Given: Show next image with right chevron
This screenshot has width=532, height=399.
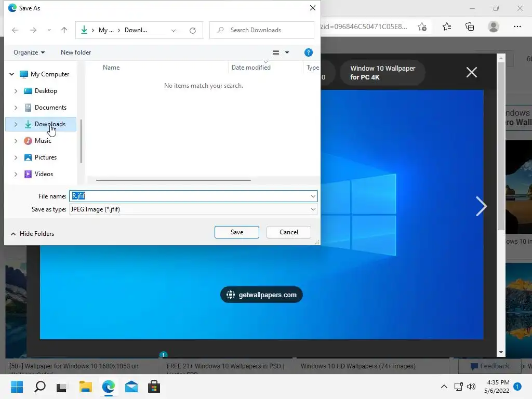Looking at the screenshot, I should [481, 206].
